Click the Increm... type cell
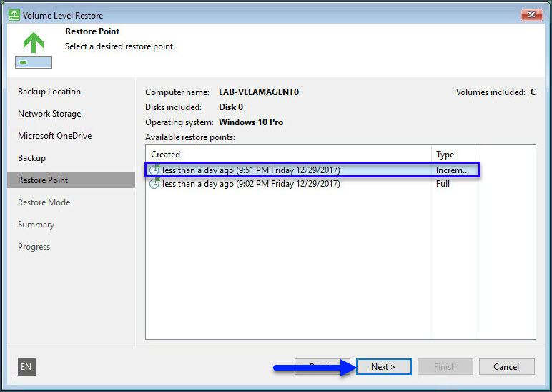The width and height of the screenshot is (552, 392). click(453, 170)
